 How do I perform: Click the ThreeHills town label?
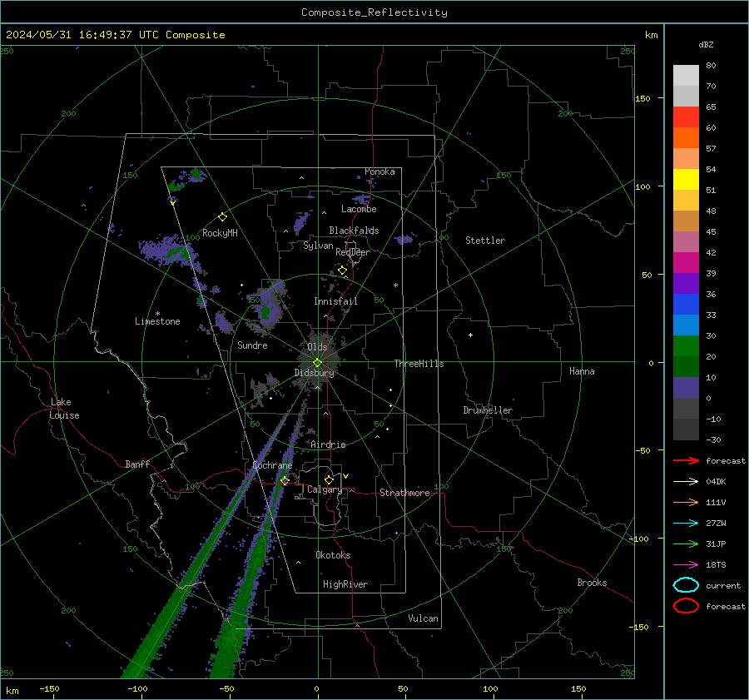[x=419, y=364]
